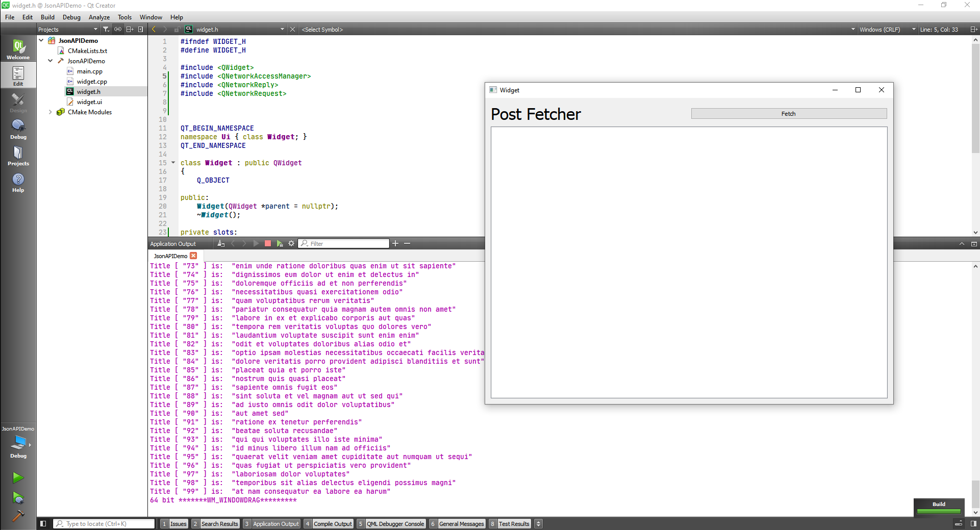
Task: Split the Projects sidebar pane
Action: click(x=130, y=29)
